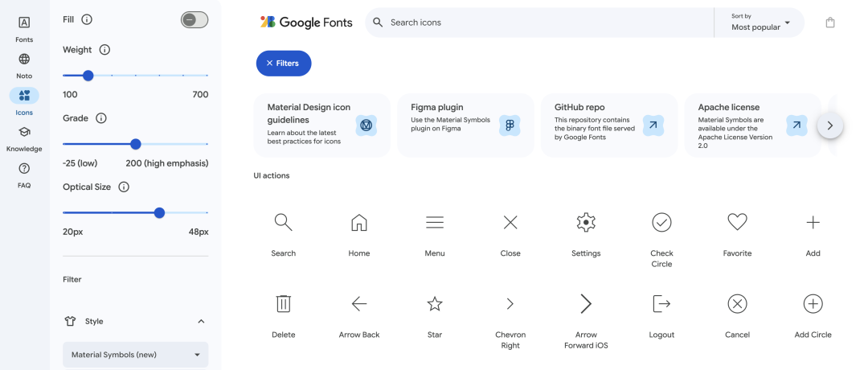The image size is (868, 370).
Task: Go to the Knowledge section in sidebar
Action: 24,139
